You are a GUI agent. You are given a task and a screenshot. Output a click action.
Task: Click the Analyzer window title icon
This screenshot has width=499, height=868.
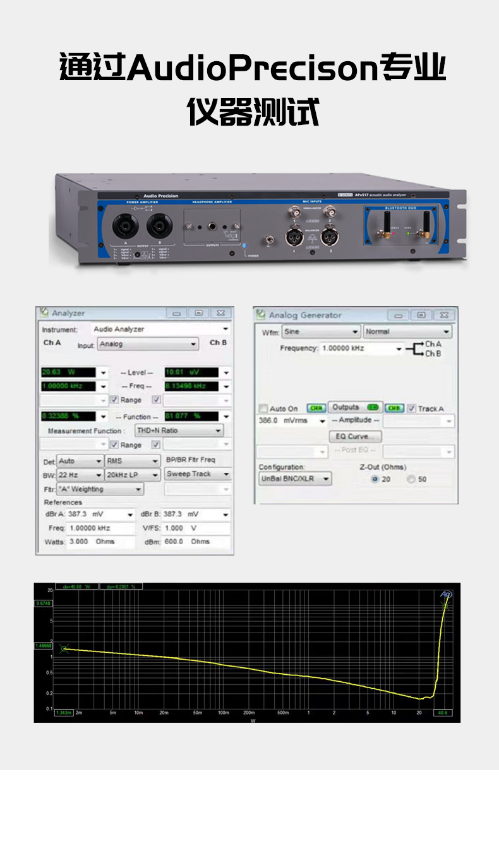[x=44, y=312]
